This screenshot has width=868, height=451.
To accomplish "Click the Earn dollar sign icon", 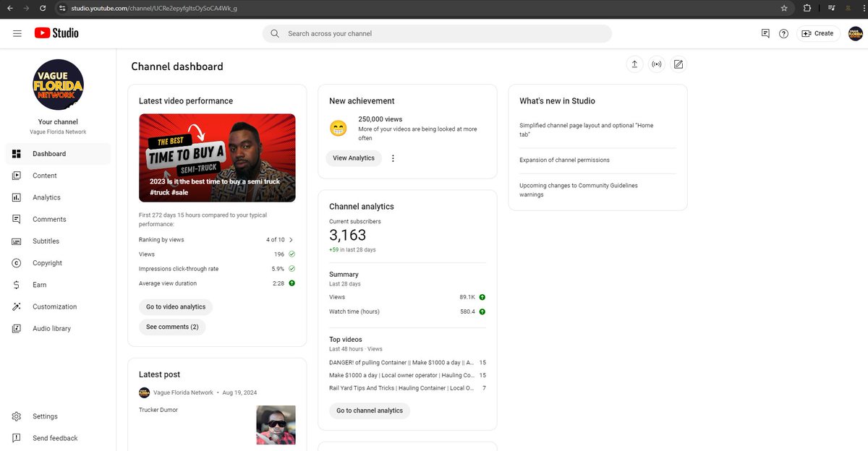I will pyautogui.click(x=17, y=285).
